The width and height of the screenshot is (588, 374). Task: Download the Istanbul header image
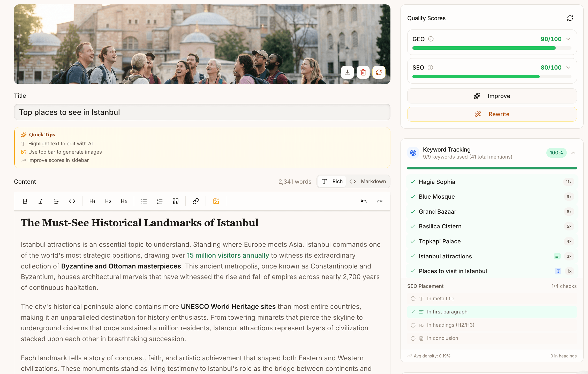point(347,72)
